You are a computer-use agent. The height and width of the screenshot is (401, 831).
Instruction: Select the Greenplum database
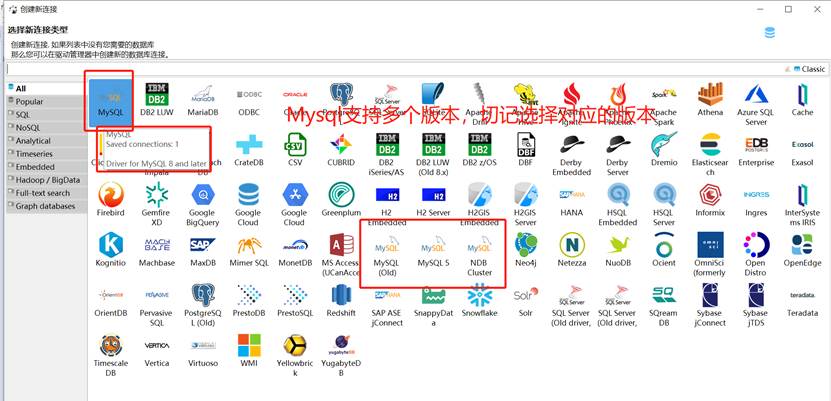click(341, 200)
